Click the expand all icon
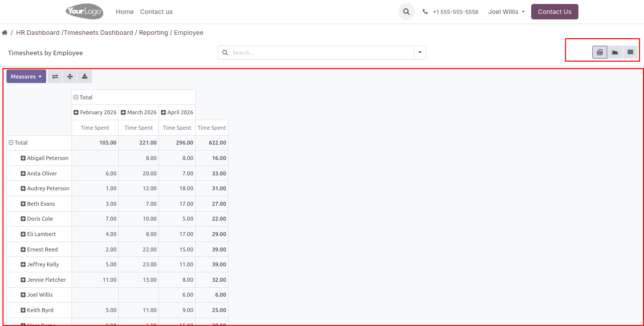 [70, 77]
